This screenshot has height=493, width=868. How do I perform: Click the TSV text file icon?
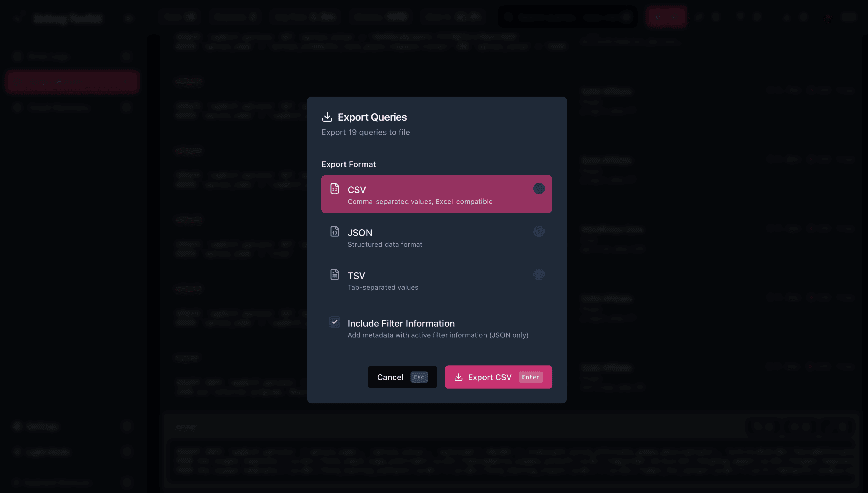335,274
